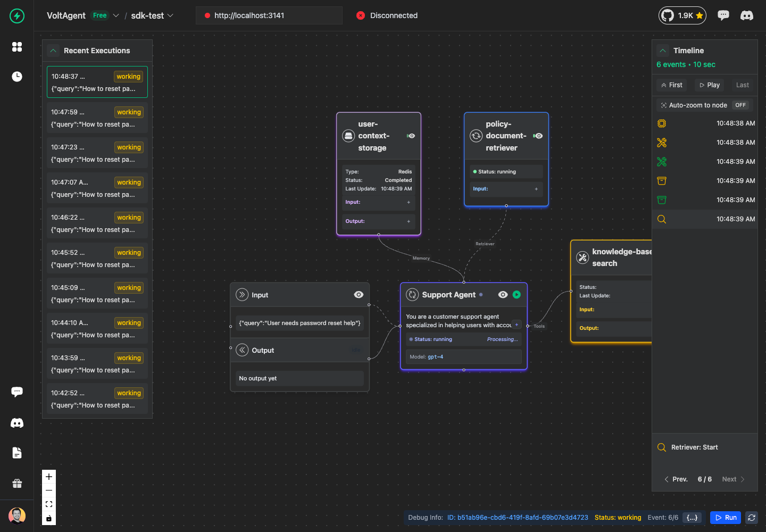Screen dimensions: 766x532
Task: Toggle eye on Support Agent node
Action: click(x=503, y=295)
